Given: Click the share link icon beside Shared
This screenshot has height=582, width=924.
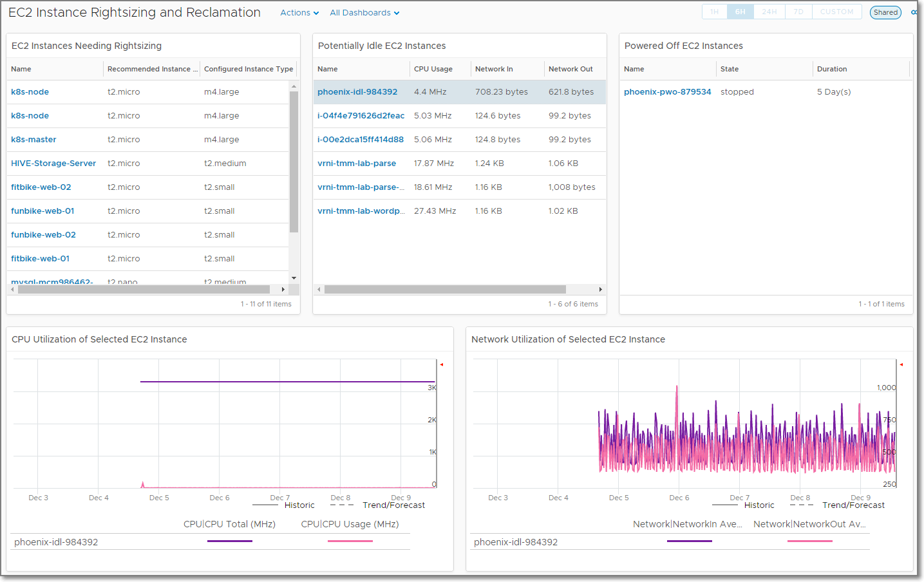Looking at the screenshot, I should click(x=914, y=12).
